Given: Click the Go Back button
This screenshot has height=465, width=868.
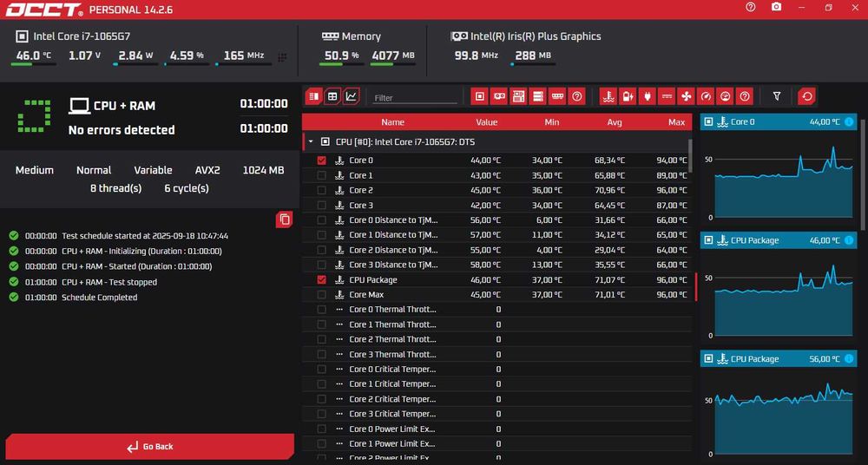Looking at the screenshot, I should pos(150,446).
